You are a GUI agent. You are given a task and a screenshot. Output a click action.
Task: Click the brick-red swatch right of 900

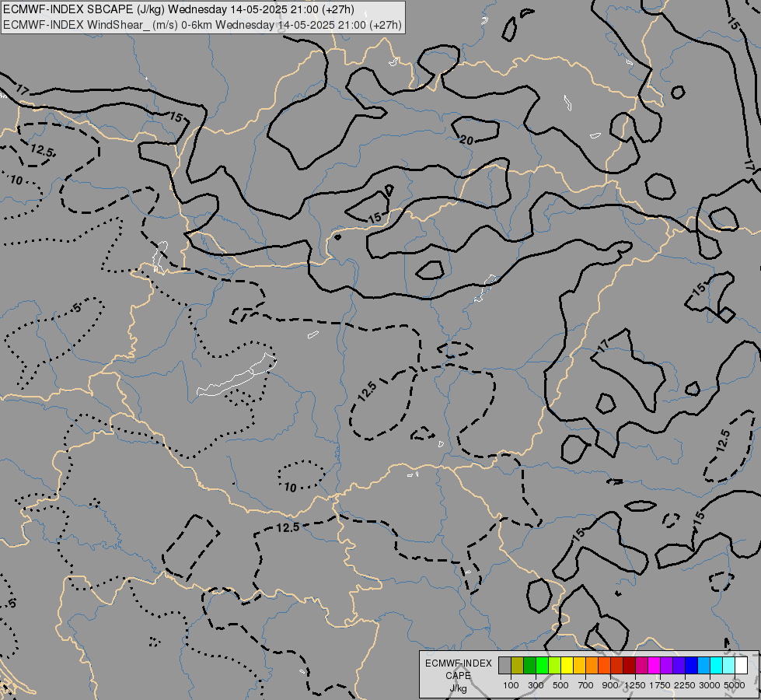[x=617, y=666]
